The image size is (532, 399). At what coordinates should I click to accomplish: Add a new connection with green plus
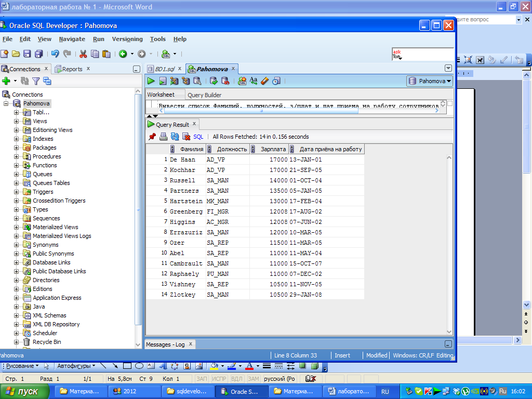[x=6, y=81]
